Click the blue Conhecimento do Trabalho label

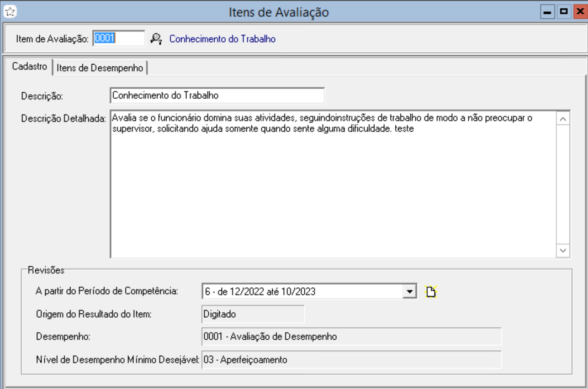click(x=222, y=39)
